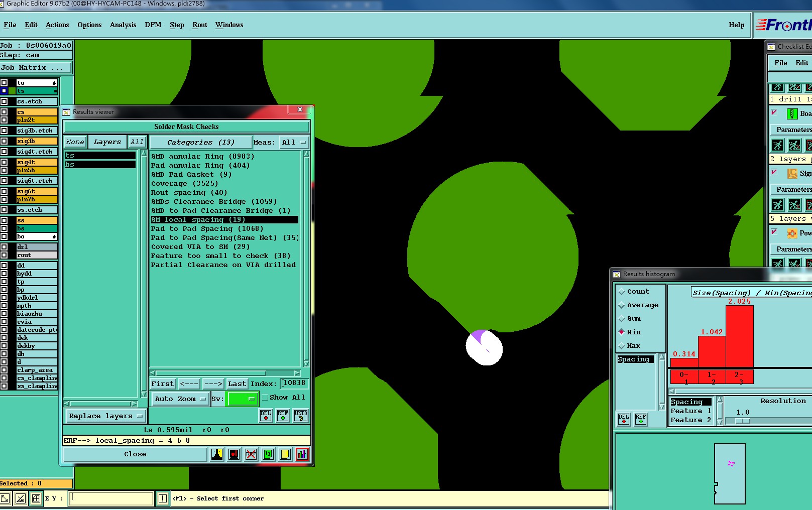This screenshot has height=510, width=812.
Task: Click the Resolution slider handle
Action: coord(743,421)
